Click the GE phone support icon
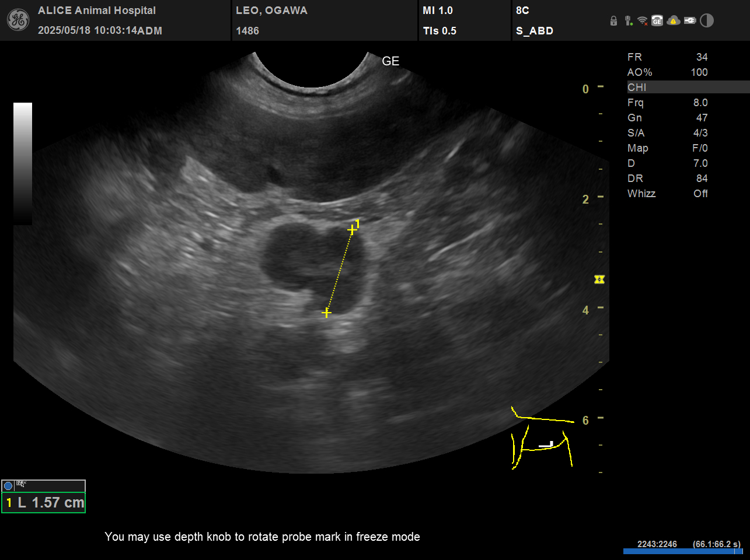This screenshot has height=560, width=750. pos(657,21)
